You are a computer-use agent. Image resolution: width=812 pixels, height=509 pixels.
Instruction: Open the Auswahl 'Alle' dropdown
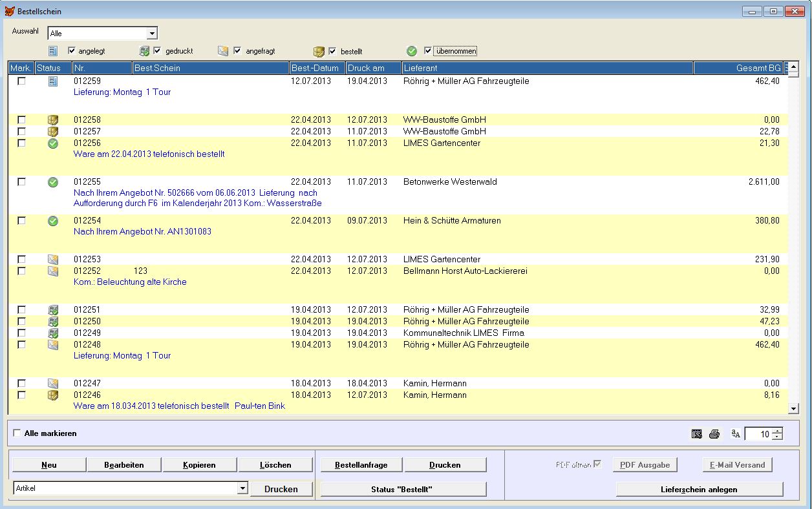152,34
